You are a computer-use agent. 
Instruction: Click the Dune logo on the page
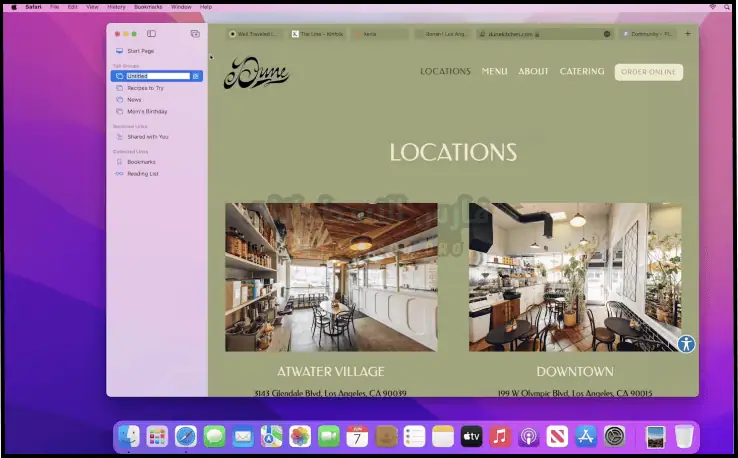[256, 73]
